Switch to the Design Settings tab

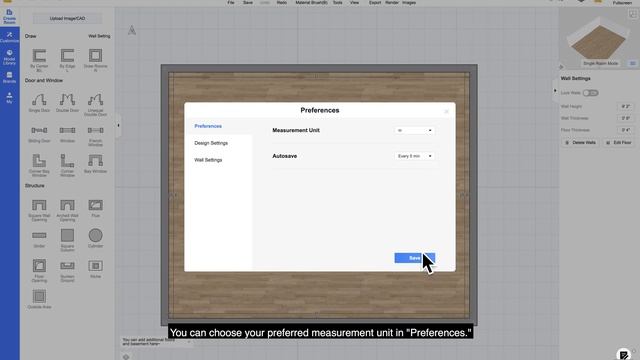211,143
